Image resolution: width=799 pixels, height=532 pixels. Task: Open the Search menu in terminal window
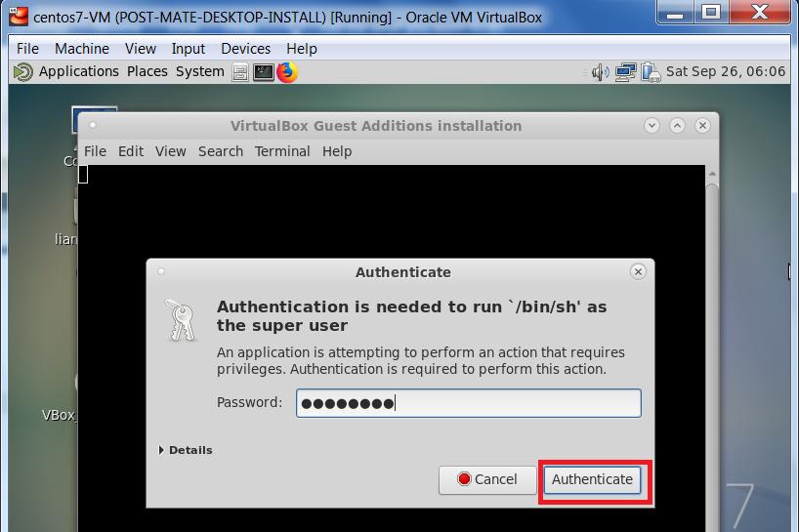[x=220, y=151]
